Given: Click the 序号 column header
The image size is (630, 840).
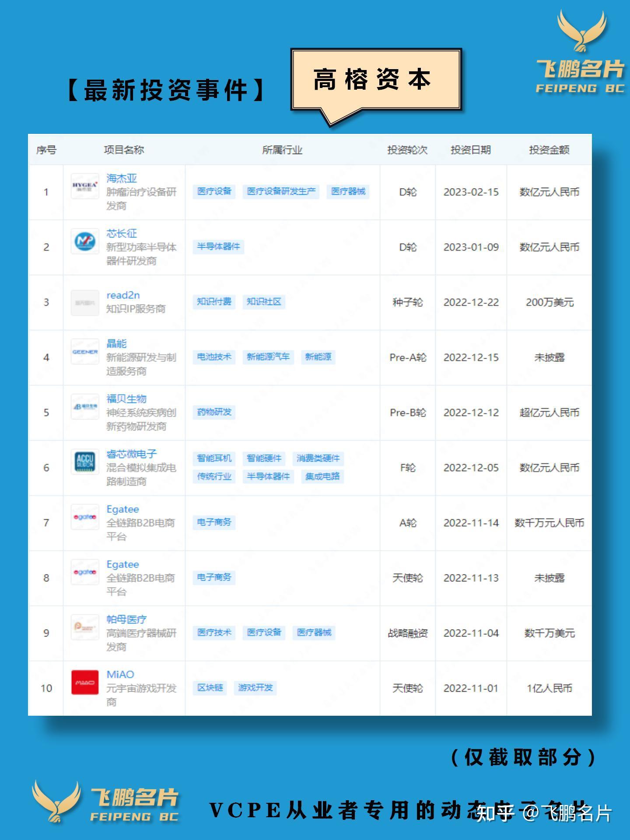Looking at the screenshot, I should pyautogui.click(x=46, y=150).
